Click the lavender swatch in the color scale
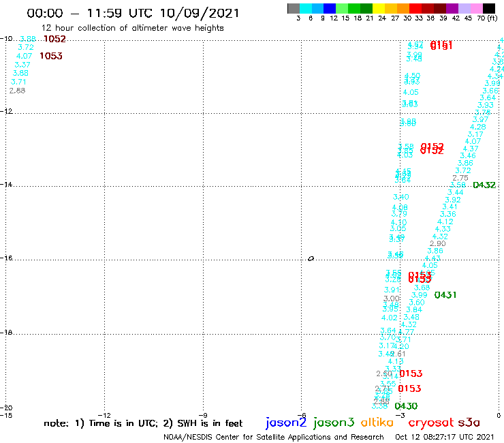This screenshot has height=443, width=504. coord(464,8)
